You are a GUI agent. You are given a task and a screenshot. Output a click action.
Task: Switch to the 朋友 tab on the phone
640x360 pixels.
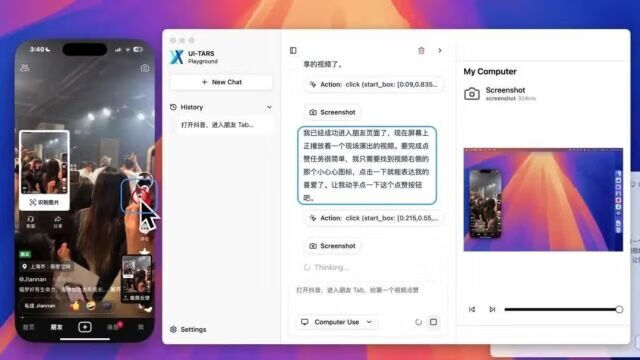[56, 327]
